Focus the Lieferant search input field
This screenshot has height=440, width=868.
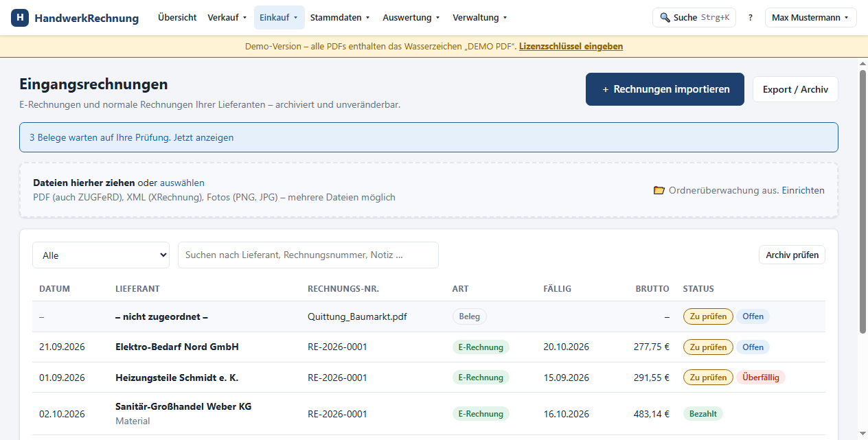308,255
